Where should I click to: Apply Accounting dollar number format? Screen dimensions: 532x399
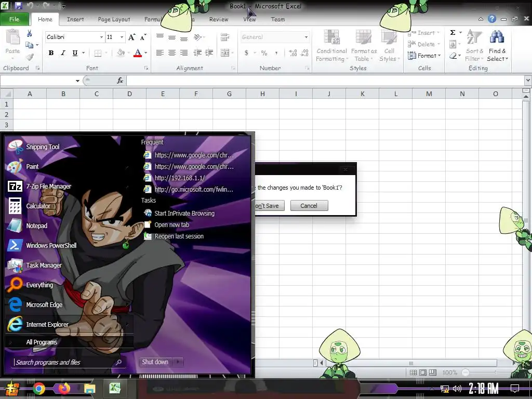(247, 52)
